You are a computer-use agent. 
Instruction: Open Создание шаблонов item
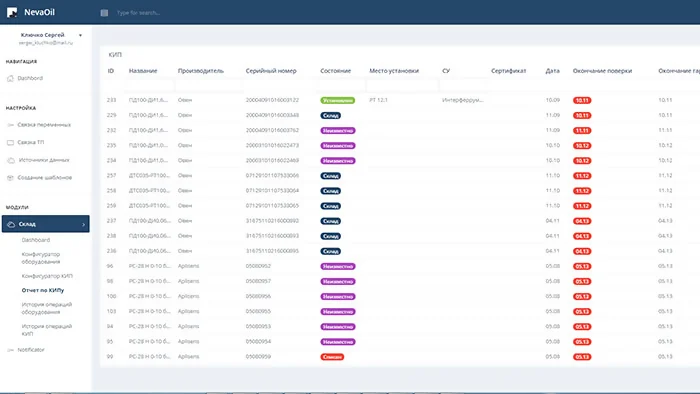[45, 178]
